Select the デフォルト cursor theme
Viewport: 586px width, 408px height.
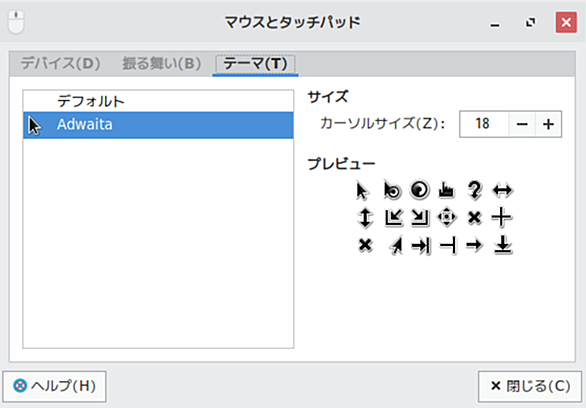[158, 101]
